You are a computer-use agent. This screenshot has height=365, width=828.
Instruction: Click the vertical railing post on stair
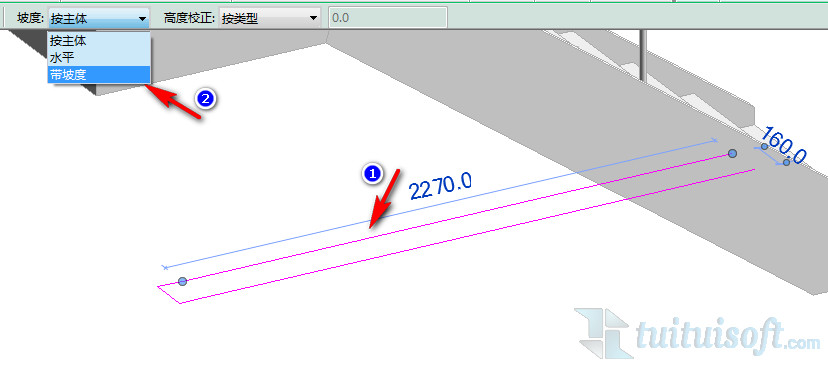pos(643,54)
